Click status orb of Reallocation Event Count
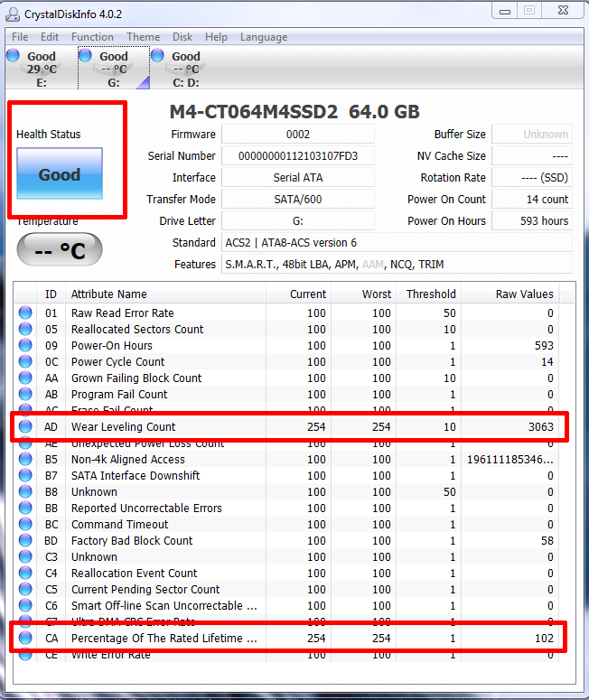 25,573
